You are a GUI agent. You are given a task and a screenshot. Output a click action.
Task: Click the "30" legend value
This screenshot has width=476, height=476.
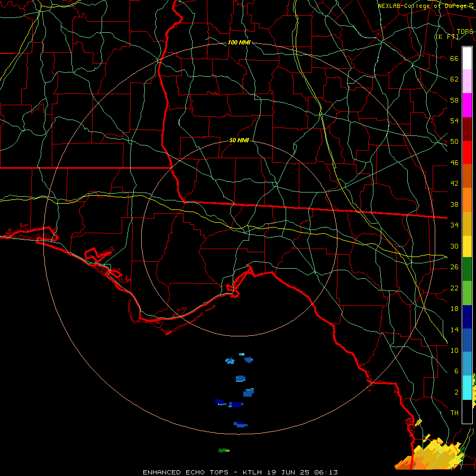click(454, 246)
